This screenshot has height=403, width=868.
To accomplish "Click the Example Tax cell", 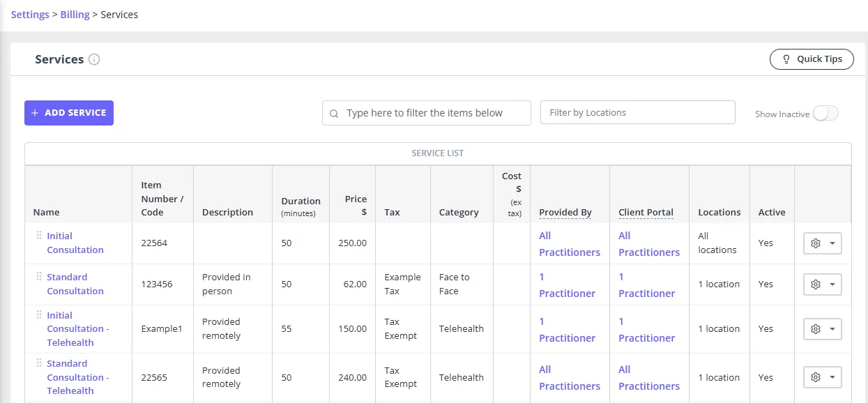I will coord(403,284).
